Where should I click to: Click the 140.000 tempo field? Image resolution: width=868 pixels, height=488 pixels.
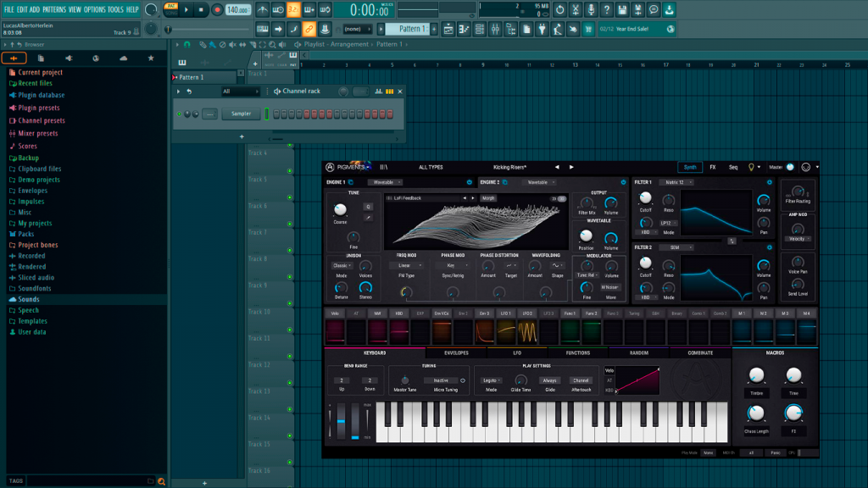[237, 10]
